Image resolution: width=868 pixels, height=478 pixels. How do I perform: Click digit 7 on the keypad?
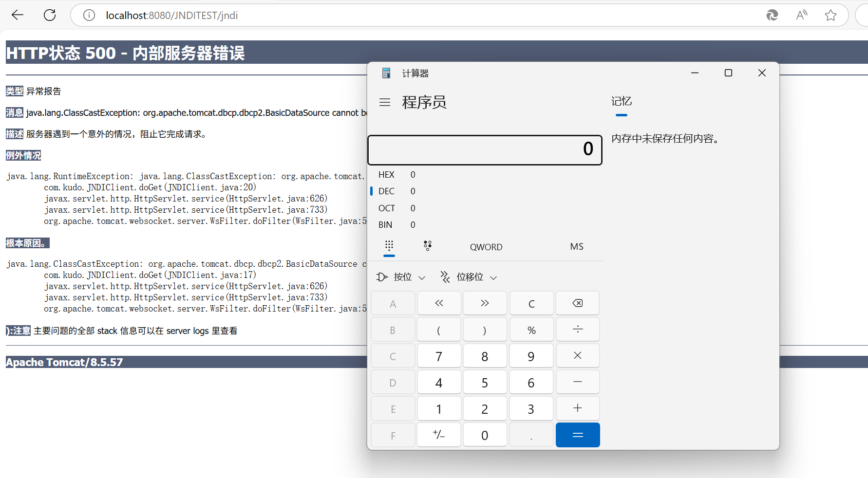(439, 356)
